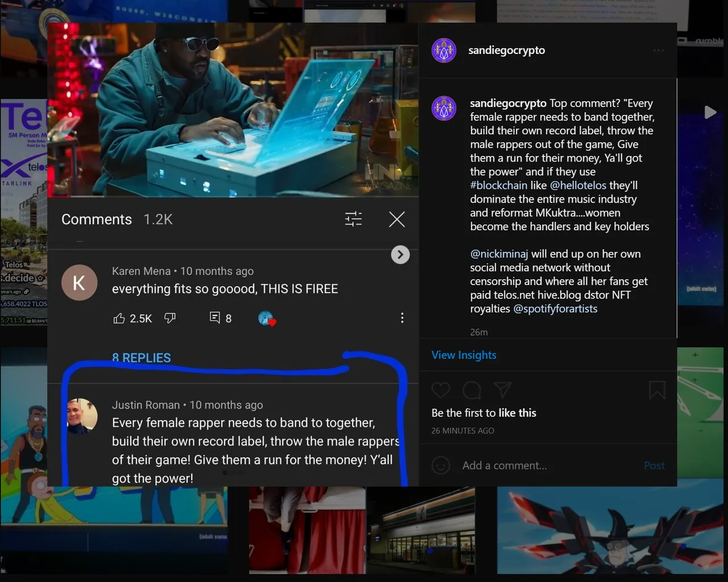
Task: Click the avatar beside the caption
Action: 444,108
